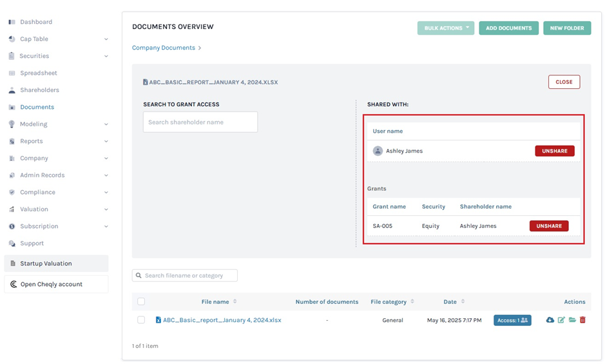Click the Support icon in sidebar
Screen dimensions: 605x364
pos(12,244)
